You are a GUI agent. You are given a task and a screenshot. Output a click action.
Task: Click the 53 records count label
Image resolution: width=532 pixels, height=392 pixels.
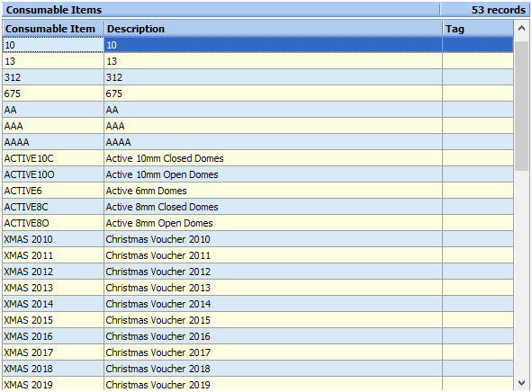(x=499, y=10)
